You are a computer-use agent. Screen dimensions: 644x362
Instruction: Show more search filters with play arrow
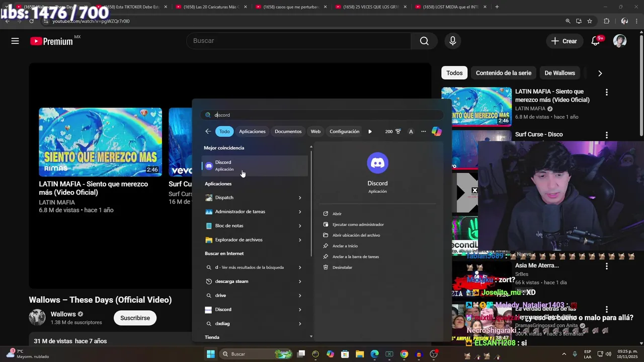(370, 132)
